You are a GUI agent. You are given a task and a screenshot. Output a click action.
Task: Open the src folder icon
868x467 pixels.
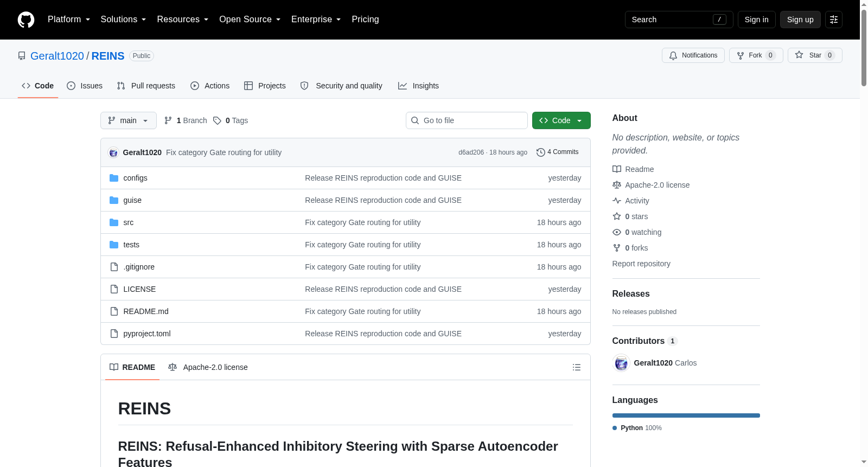[x=114, y=222]
